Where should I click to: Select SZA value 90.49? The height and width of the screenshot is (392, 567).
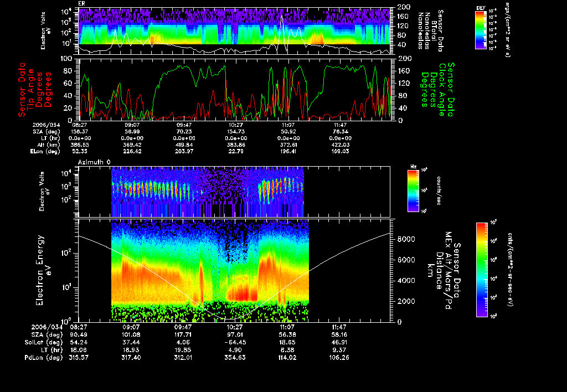78,335
